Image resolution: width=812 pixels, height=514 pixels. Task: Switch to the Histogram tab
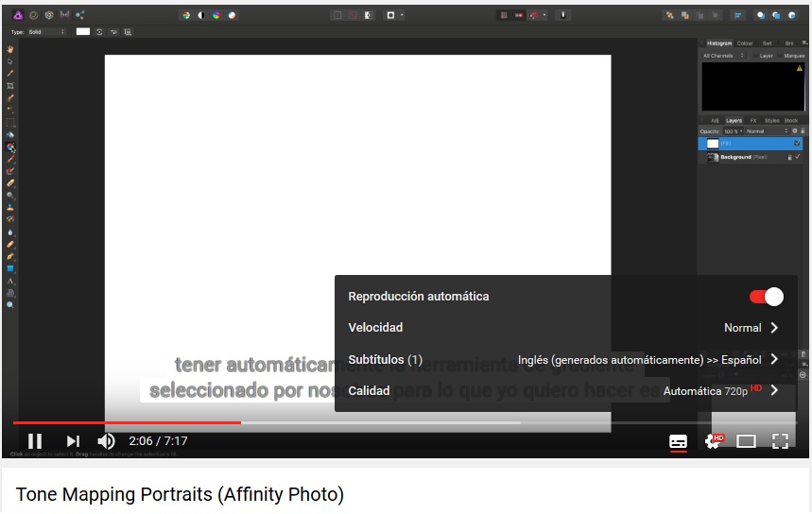[x=719, y=43]
